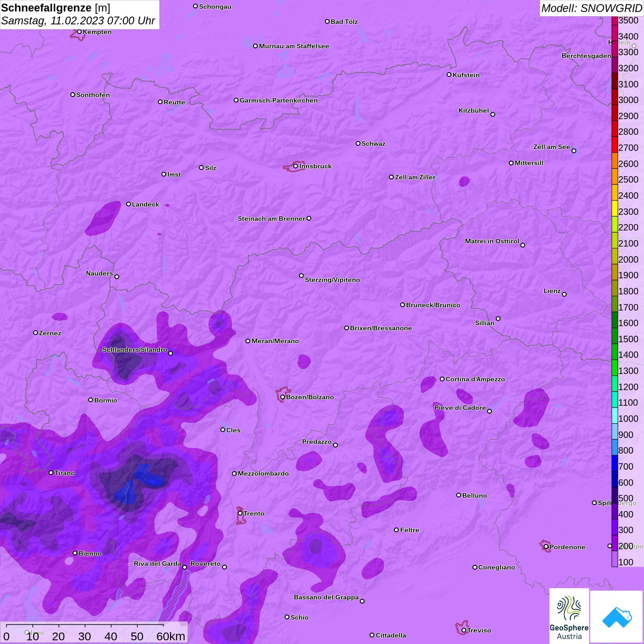Click the Sonthofen location dot
Viewport: 644px width, 644px height.
click(73, 95)
